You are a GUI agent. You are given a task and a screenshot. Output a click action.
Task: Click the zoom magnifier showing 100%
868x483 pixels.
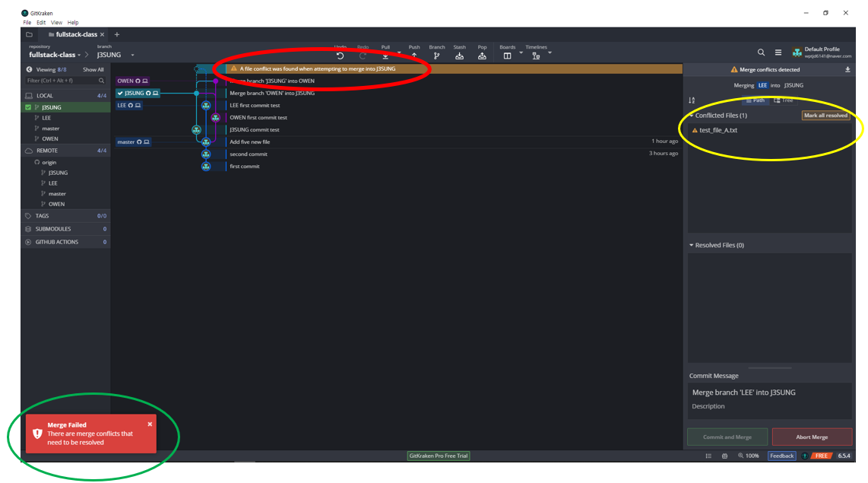click(740, 456)
